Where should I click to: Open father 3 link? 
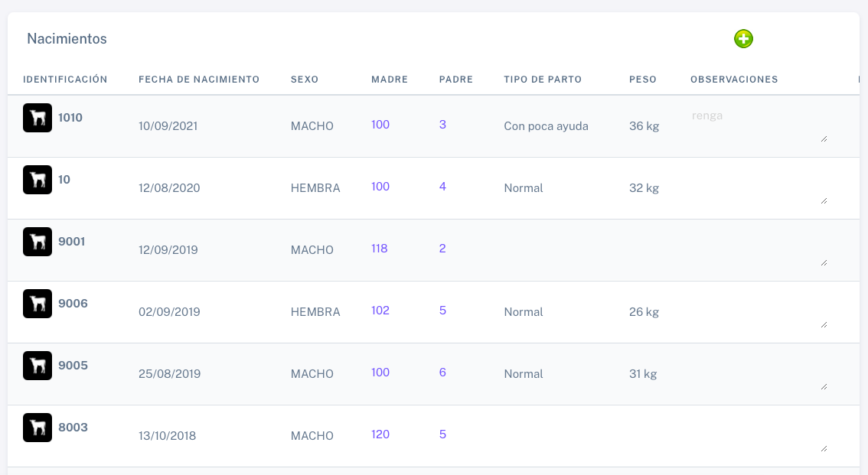tap(442, 125)
